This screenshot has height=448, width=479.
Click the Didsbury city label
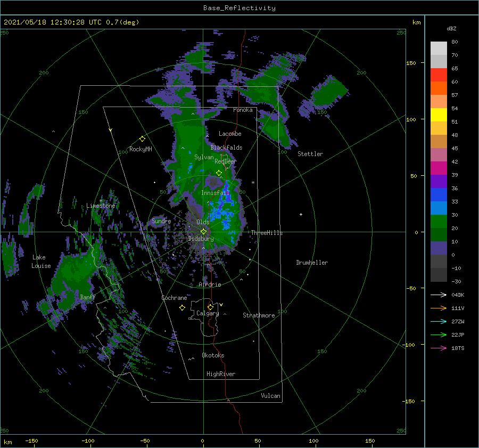point(201,239)
